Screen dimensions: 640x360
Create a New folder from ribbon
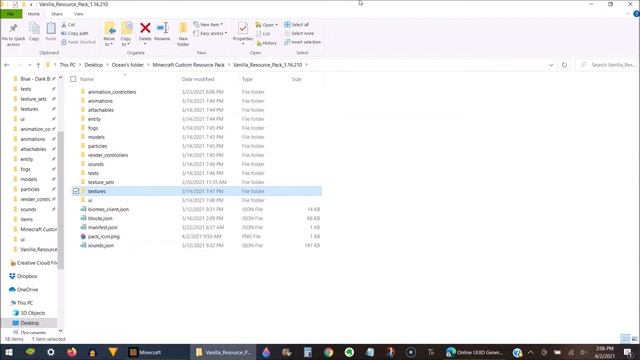click(x=183, y=34)
